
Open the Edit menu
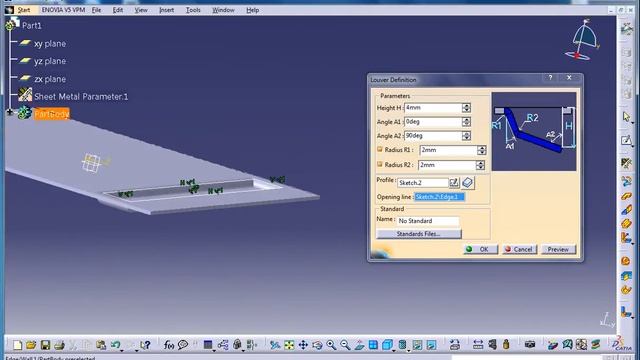[x=118, y=10]
